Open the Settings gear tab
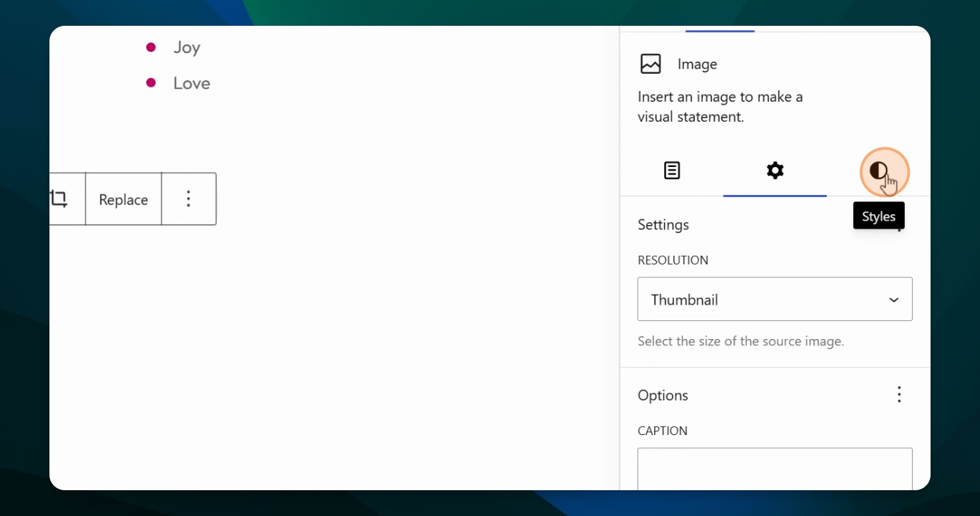The height and width of the screenshot is (516, 980). point(775,171)
